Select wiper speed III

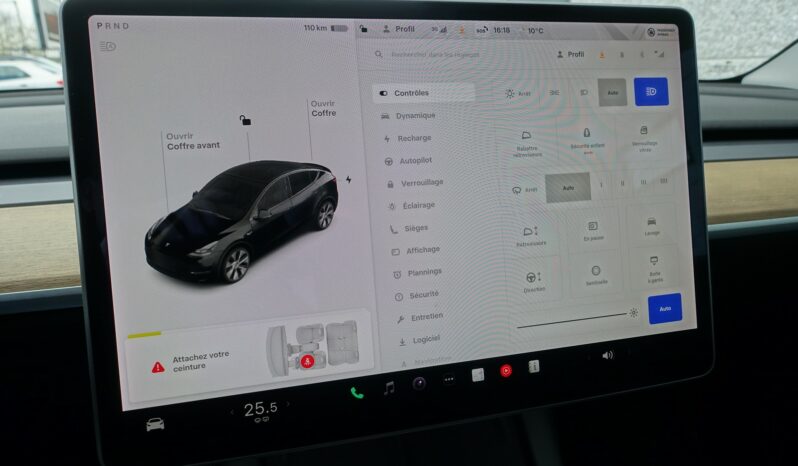pos(643,182)
